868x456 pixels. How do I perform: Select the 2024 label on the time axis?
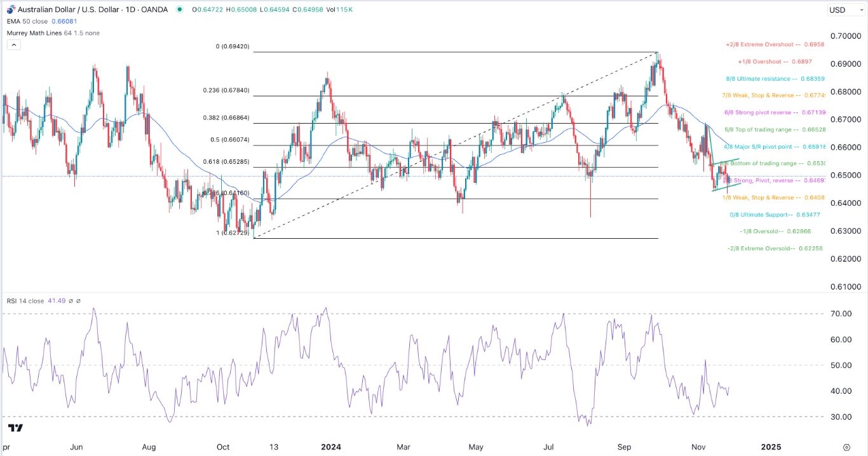pyautogui.click(x=330, y=447)
